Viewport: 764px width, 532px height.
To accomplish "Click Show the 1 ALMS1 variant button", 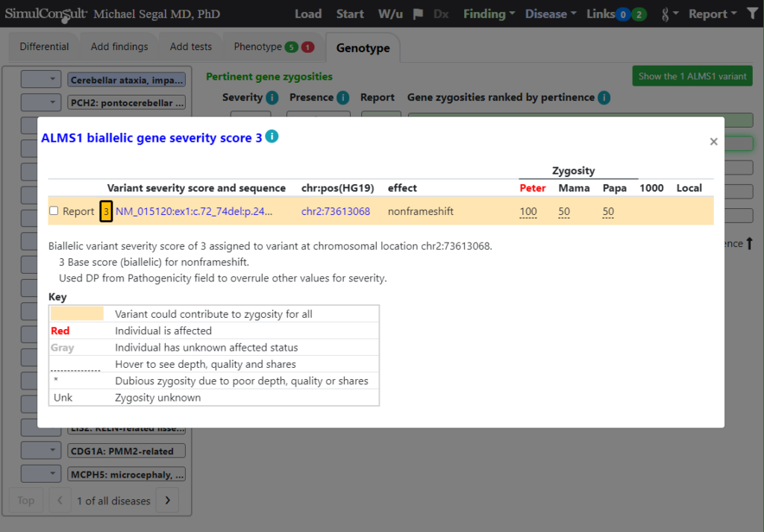I will click(x=692, y=76).
